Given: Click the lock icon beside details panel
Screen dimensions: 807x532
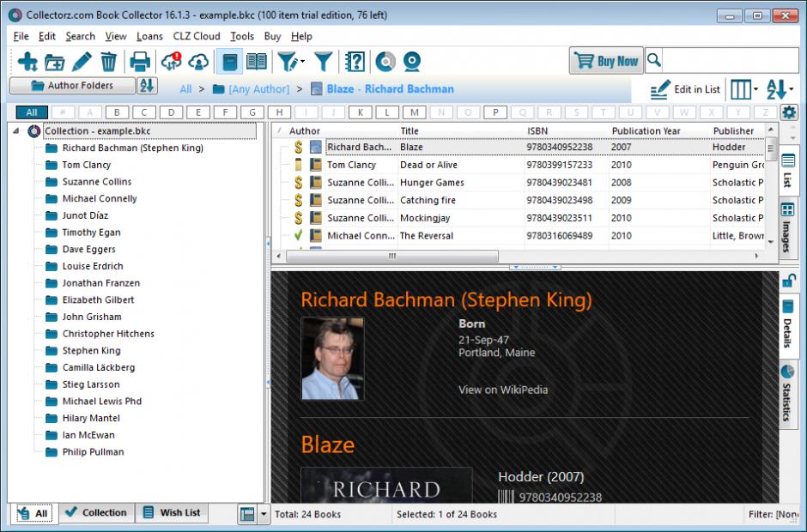Looking at the screenshot, I should 789,281.
